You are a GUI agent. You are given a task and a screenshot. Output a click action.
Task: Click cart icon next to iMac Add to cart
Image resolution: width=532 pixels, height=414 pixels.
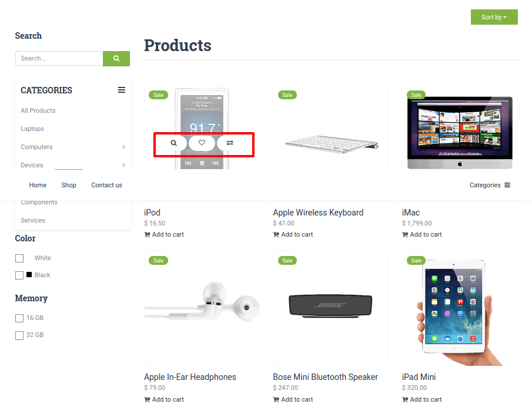point(405,235)
